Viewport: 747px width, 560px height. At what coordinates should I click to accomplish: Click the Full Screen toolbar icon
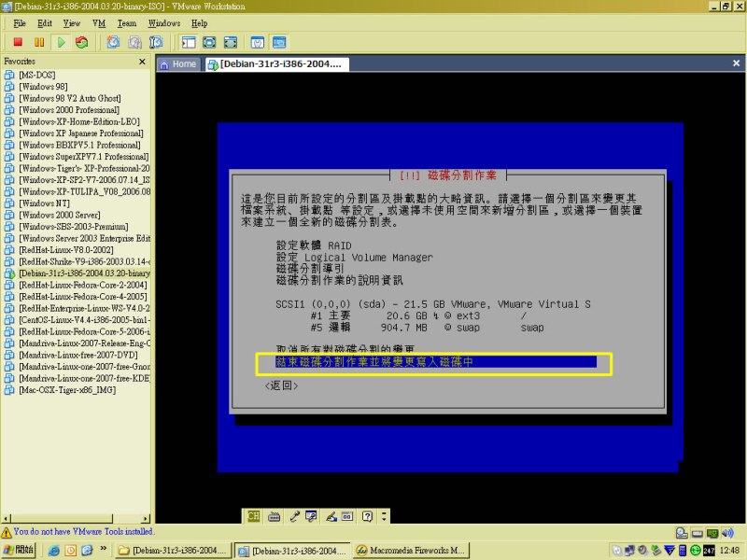click(231, 42)
